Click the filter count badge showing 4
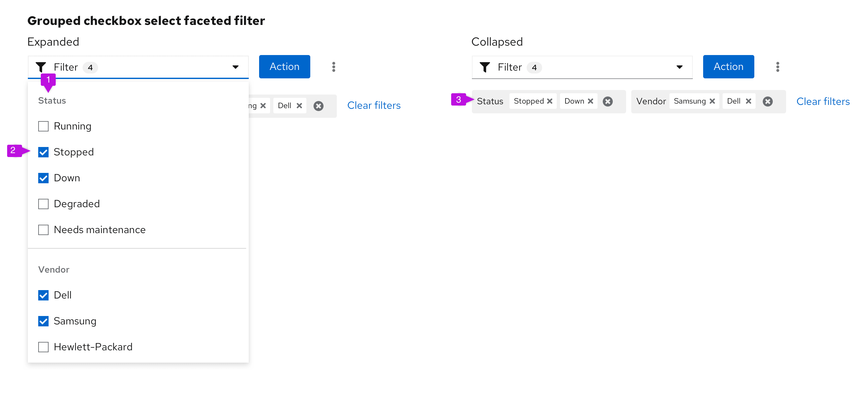Viewport: 868px width, 395px height. point(90,66)
